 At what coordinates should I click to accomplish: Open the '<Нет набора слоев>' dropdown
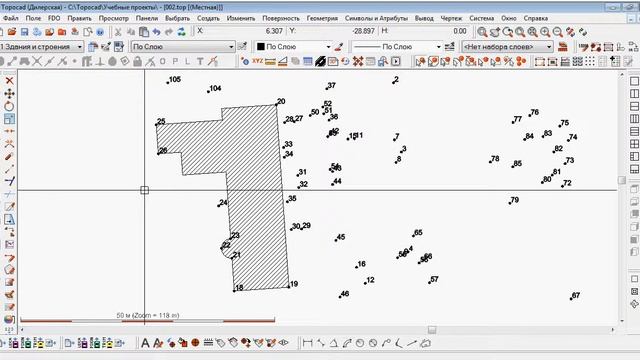coord(507,47)
